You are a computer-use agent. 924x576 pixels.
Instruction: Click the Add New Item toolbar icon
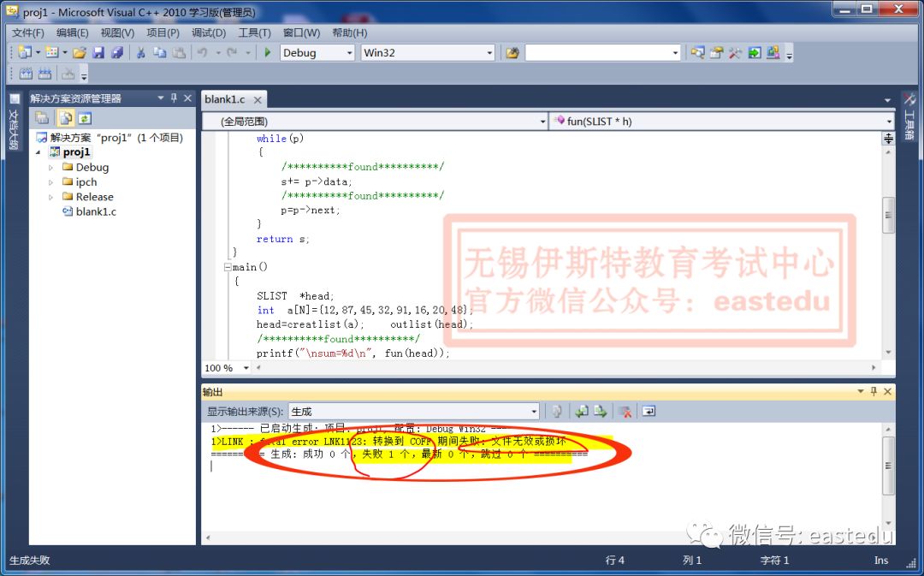tap(52, 52)
